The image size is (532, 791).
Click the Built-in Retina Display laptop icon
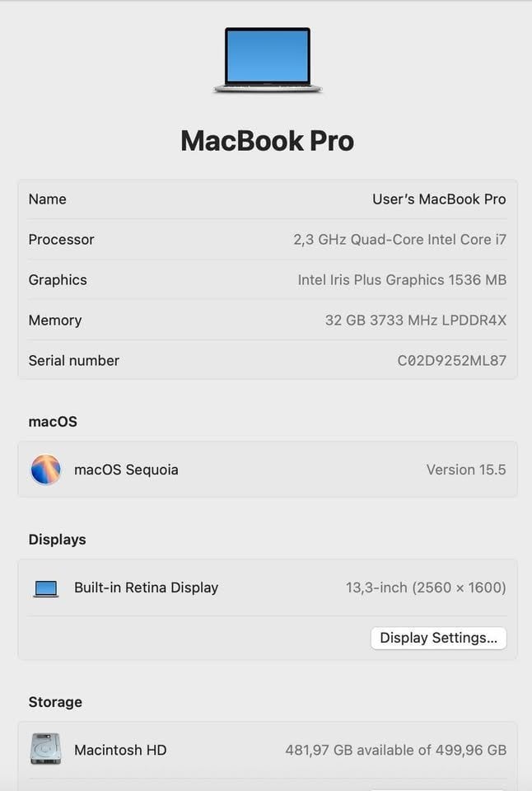46,588
